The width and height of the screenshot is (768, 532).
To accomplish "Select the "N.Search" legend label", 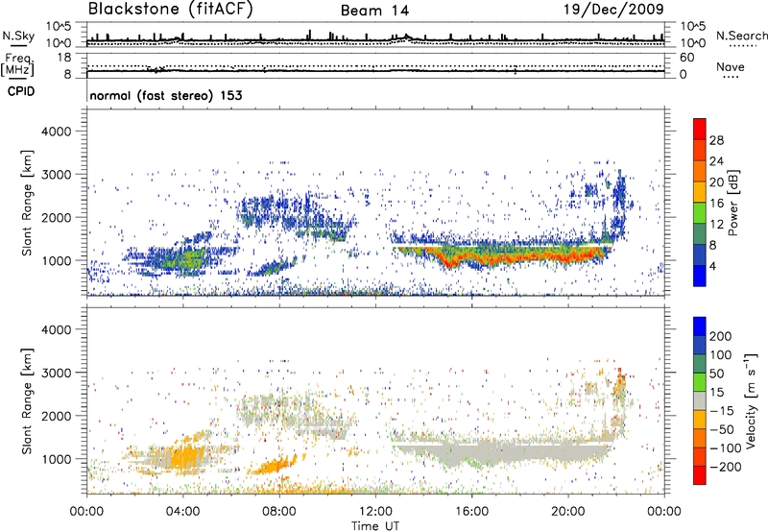I will point(741,36).
